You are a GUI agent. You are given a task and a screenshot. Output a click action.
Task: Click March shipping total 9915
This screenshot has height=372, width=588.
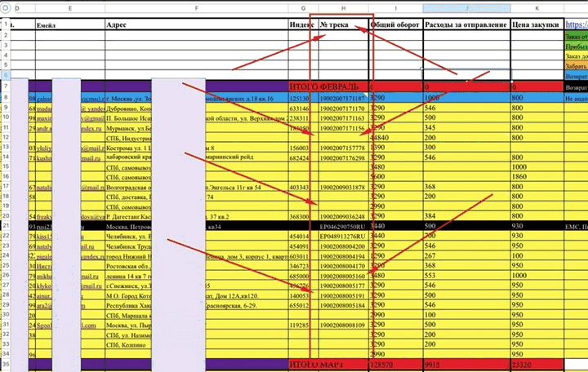point(466,364)
